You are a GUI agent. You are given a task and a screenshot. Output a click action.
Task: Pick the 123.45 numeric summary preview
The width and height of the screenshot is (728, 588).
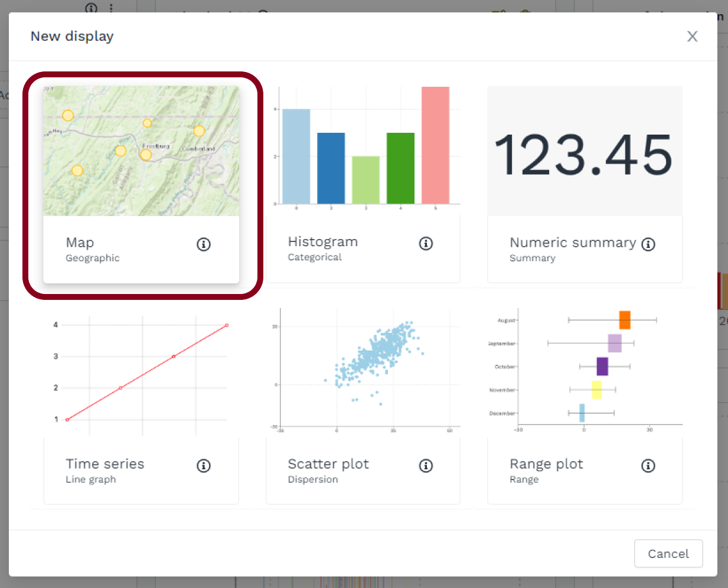585,152
